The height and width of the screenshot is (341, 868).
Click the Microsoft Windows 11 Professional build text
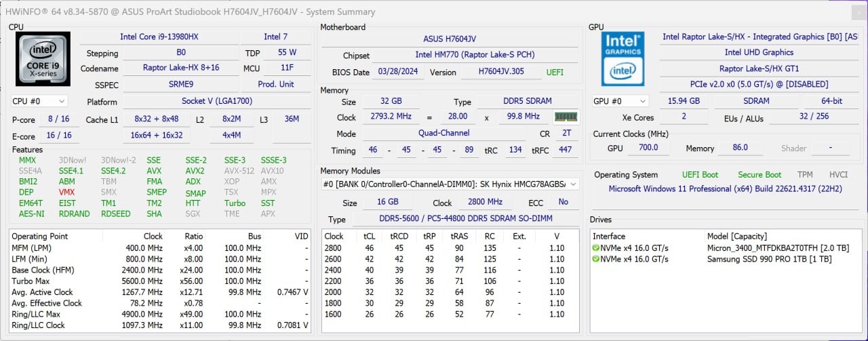tap(724, 188)
